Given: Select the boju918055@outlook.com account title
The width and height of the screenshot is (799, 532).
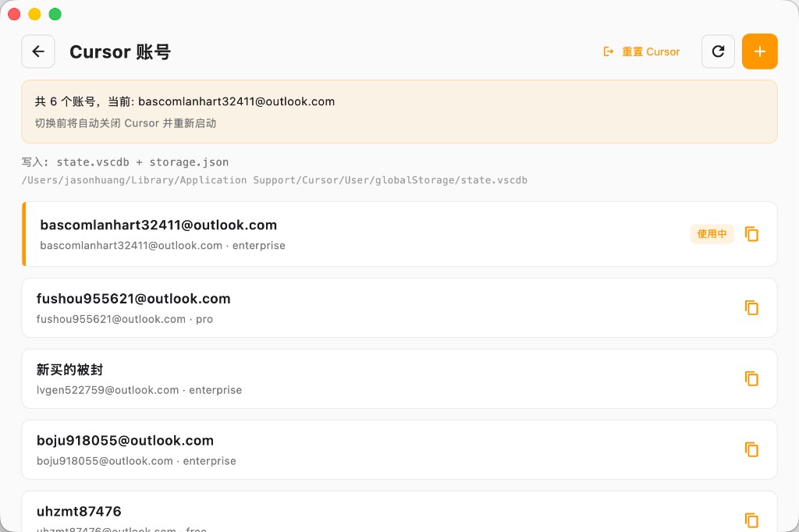Looking at the screenshot, I should point(125,440).
